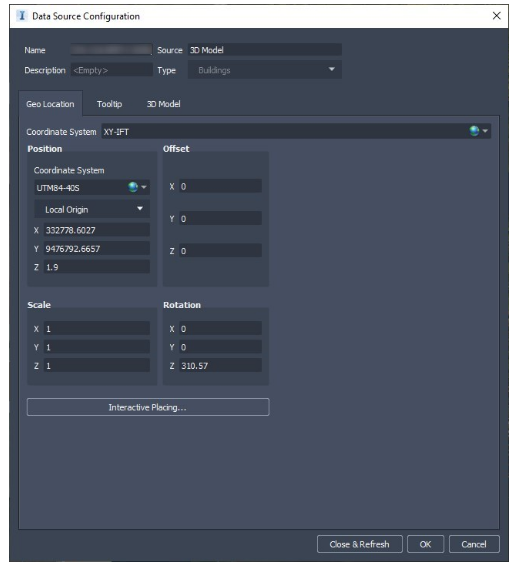
Task: Confirm with the OK button
Action: [x=425, y=544]
